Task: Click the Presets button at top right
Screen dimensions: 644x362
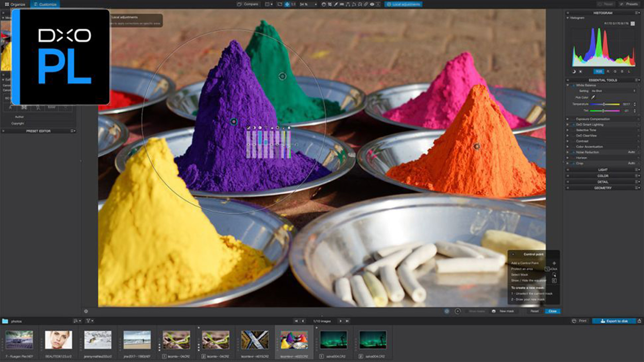Action: (x=629, y=4)
